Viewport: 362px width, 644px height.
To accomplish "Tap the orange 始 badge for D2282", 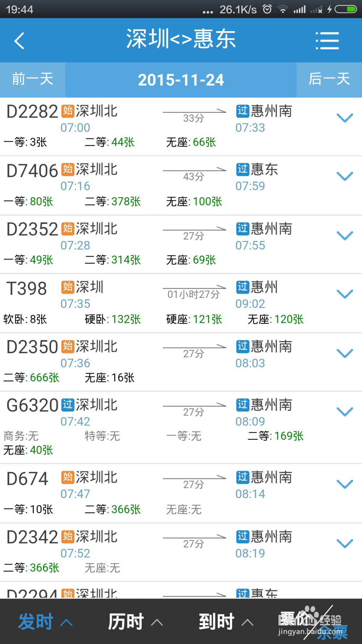I will click(x=68, y=110).
